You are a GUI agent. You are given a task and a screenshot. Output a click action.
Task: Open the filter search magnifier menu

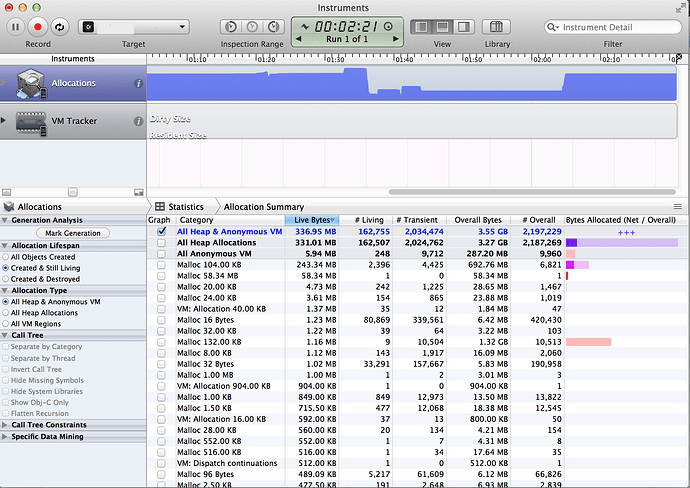pyautogui.click(x=552, y=27)
